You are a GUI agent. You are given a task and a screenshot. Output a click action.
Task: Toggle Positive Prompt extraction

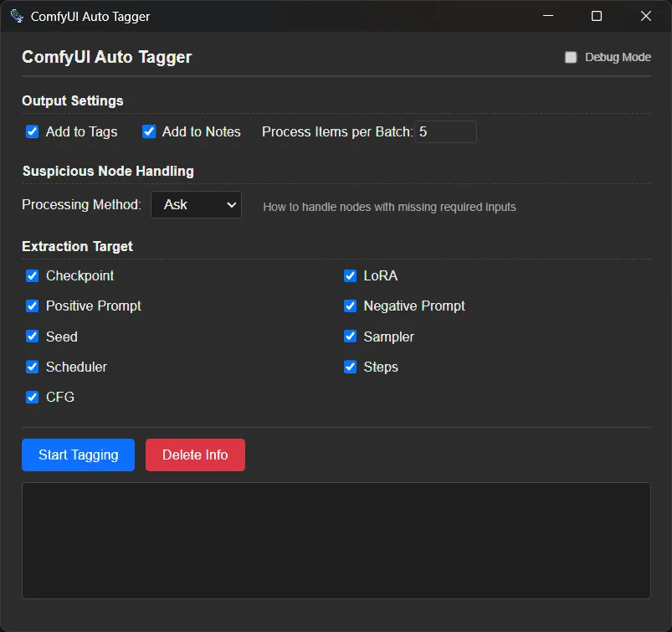tap(33, 306)
